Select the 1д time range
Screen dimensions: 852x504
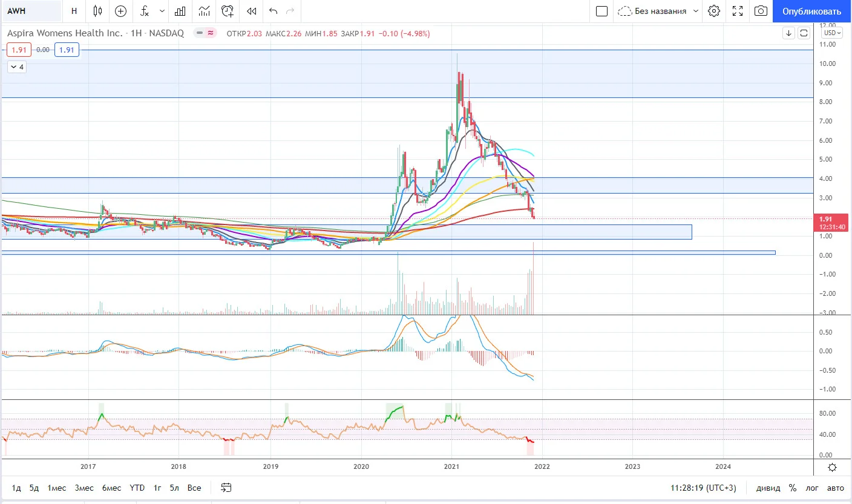click(16, 488)
